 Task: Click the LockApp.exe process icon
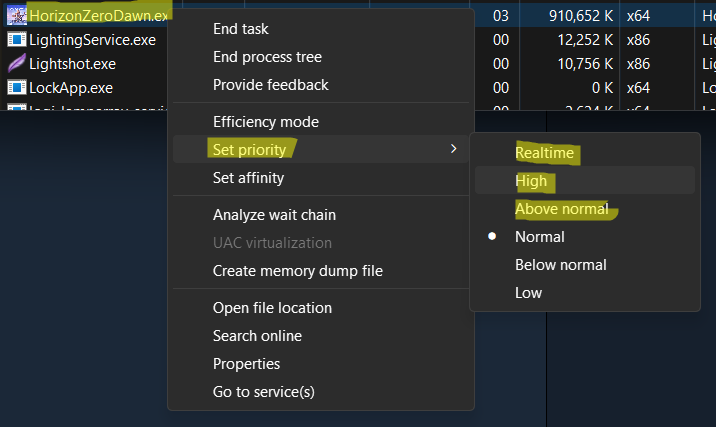point(17,87)
